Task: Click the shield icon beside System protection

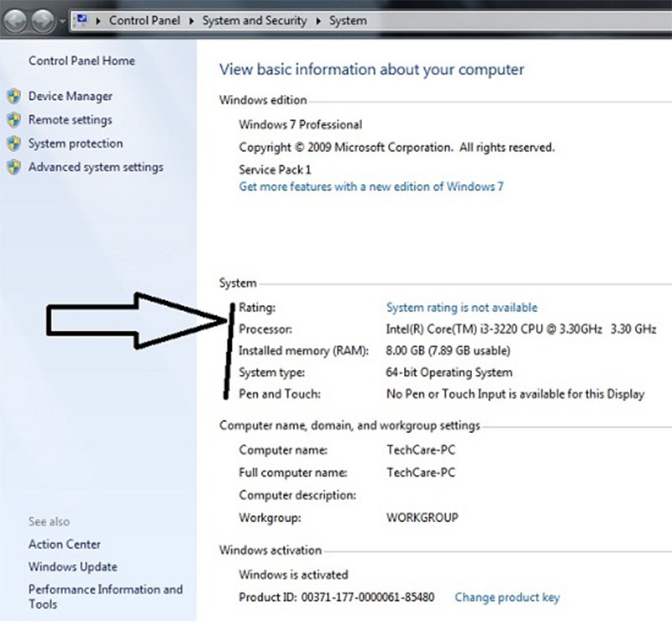Action: pos(13,144)
